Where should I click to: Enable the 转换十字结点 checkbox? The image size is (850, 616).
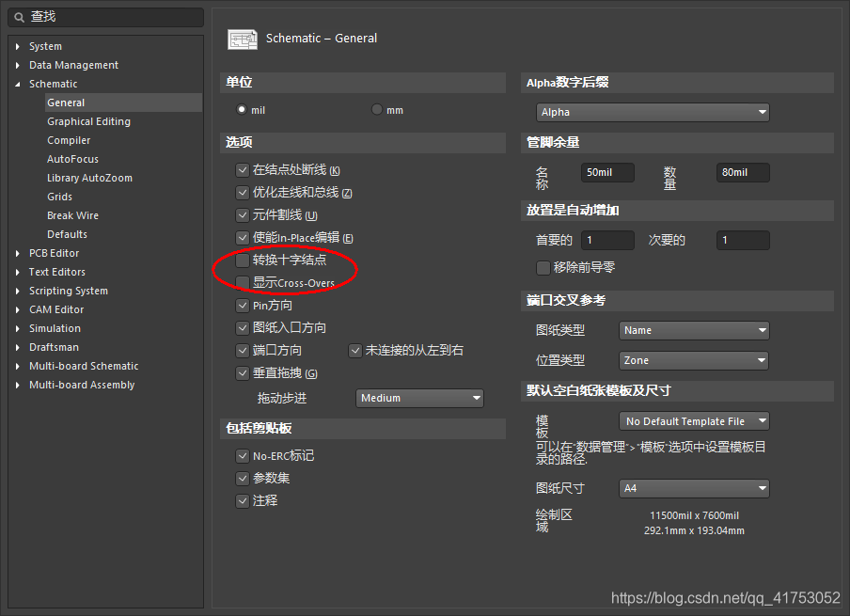(243, 261)
